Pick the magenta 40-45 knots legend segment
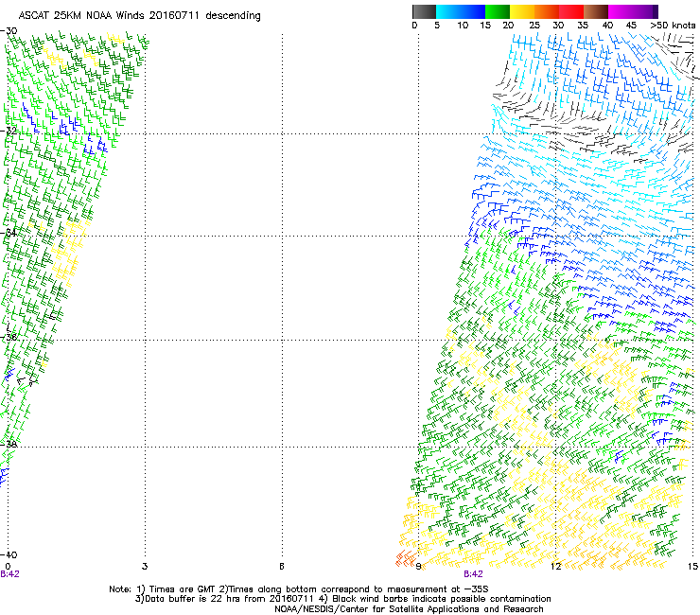The width and height of the screenshot is (700, 615). point(621,11)
